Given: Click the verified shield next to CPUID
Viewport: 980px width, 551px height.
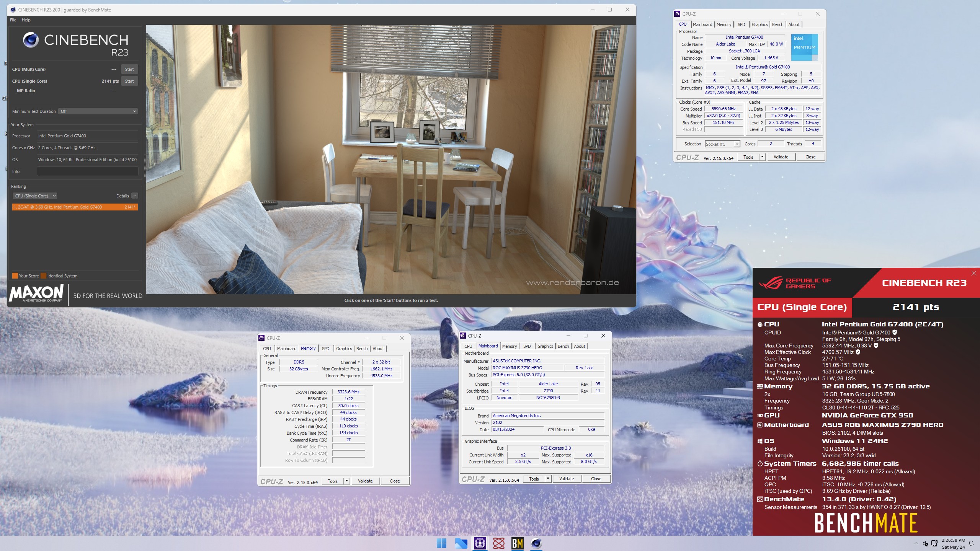Looking at the screenshot, I should point(895,333).
